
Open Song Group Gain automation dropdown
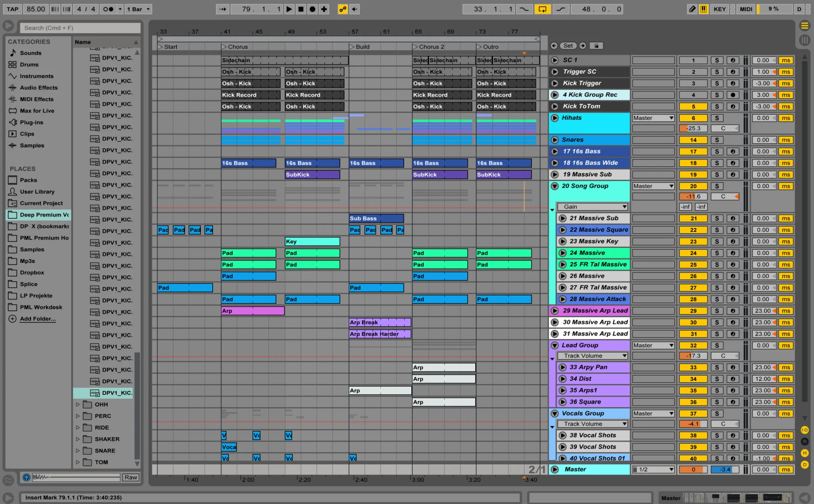[593, 207]
